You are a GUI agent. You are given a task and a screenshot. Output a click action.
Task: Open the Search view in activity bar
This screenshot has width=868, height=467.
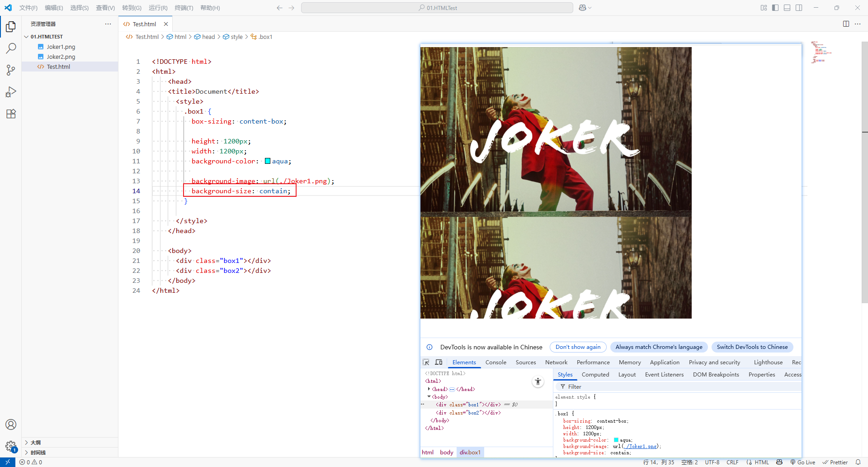[11, 48]
